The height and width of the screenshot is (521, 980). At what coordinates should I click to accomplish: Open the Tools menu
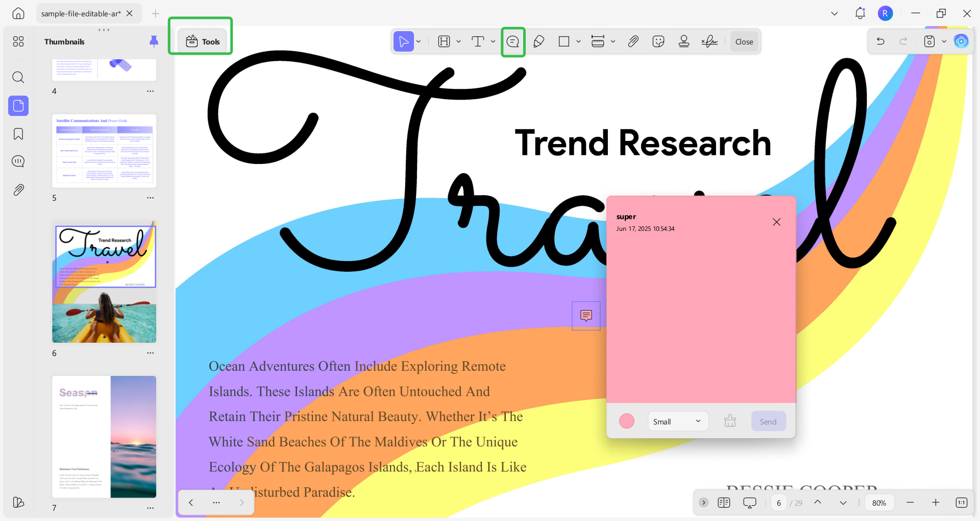[203, 42]
